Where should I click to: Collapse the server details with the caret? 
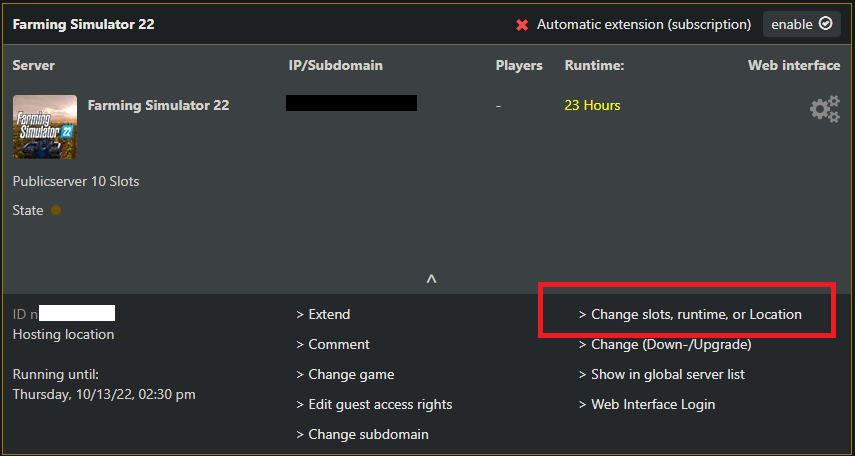point(431,279)
